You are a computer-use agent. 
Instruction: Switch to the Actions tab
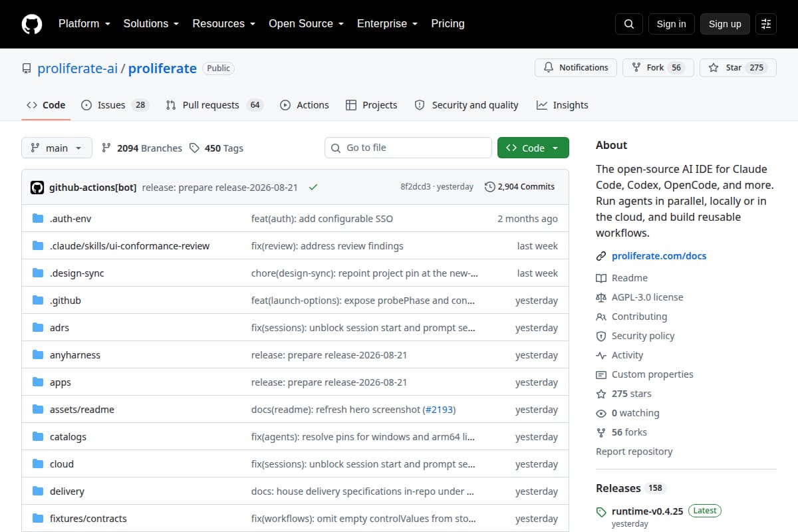[x=305, y=105]
